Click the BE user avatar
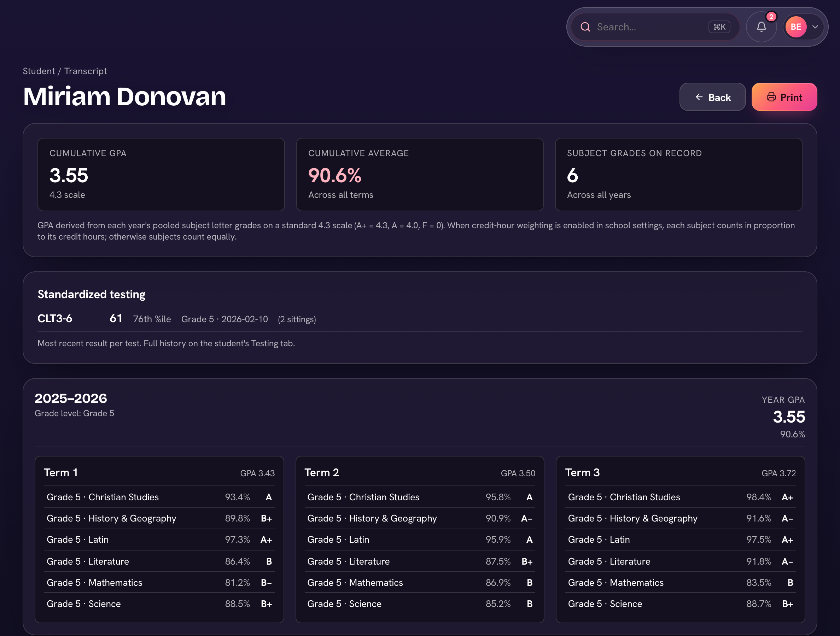 (795, 27)
